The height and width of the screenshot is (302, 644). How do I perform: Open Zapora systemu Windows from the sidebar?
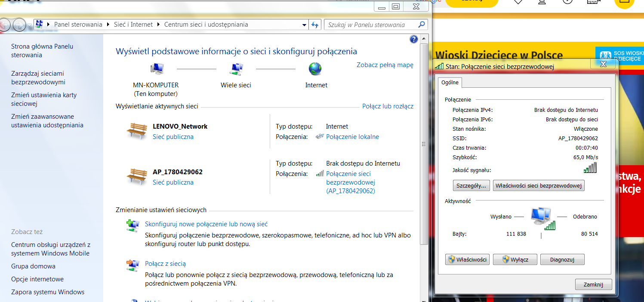[x=47, y=292]
